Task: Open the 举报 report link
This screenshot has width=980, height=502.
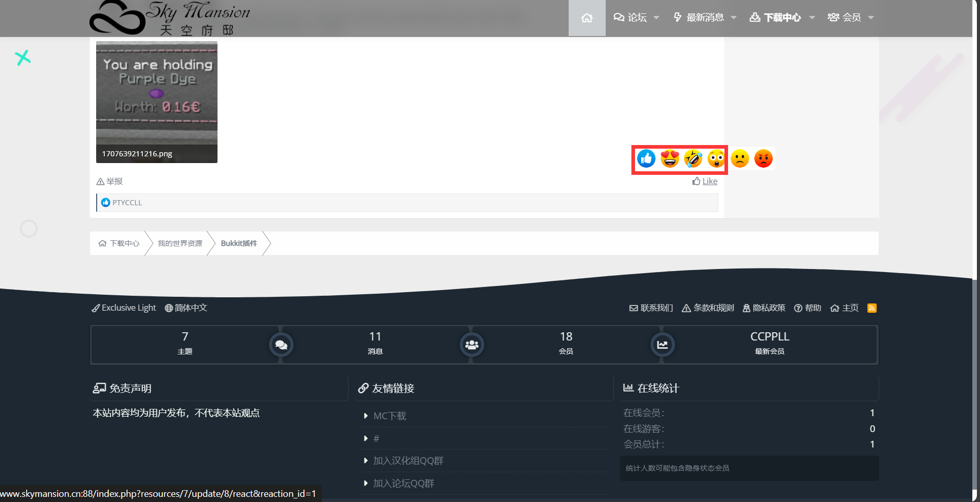Action: click(110, 181)
